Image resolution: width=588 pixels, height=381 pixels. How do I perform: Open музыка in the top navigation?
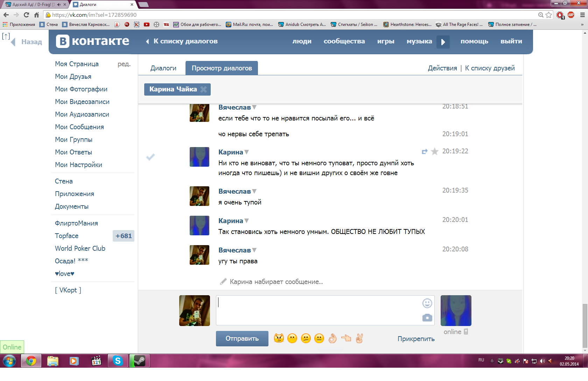click(x=419, y=41)
